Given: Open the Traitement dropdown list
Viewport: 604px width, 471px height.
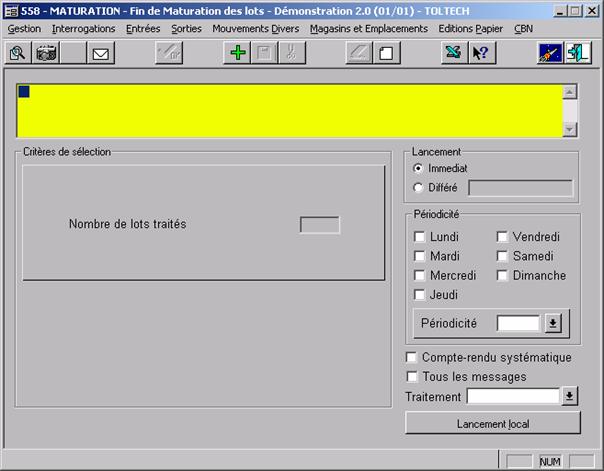Looking at the screenshot, I should (x=570, y=397).
